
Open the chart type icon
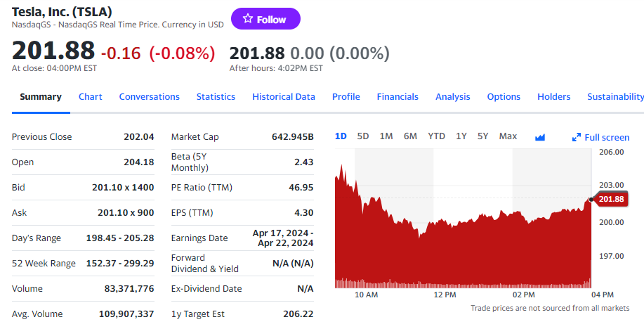tap(540, 137)
